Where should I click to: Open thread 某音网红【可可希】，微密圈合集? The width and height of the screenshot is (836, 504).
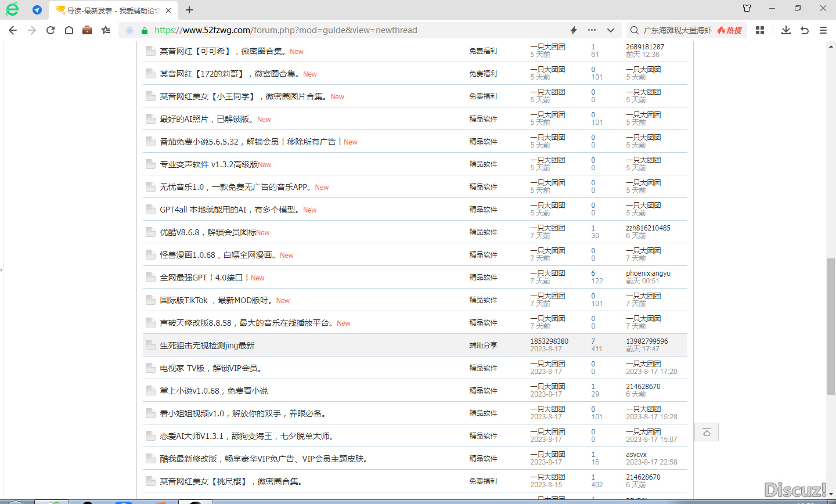click(x=223, y=51)
